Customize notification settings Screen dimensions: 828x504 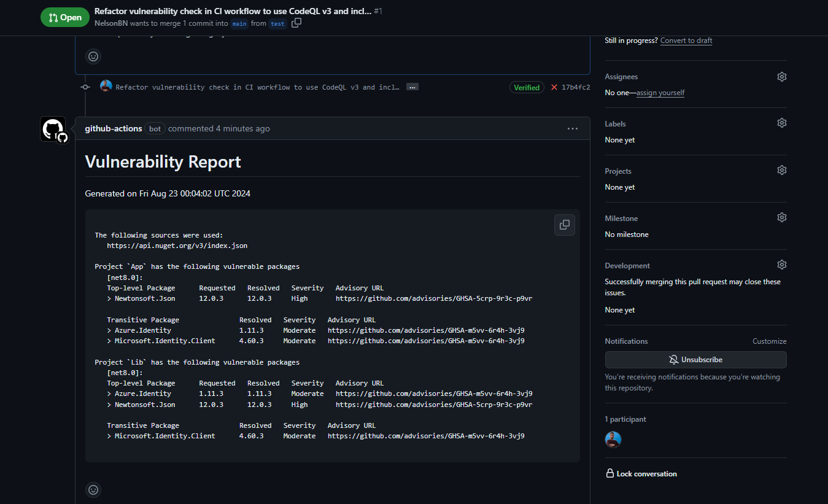click(x=769, y=341)
